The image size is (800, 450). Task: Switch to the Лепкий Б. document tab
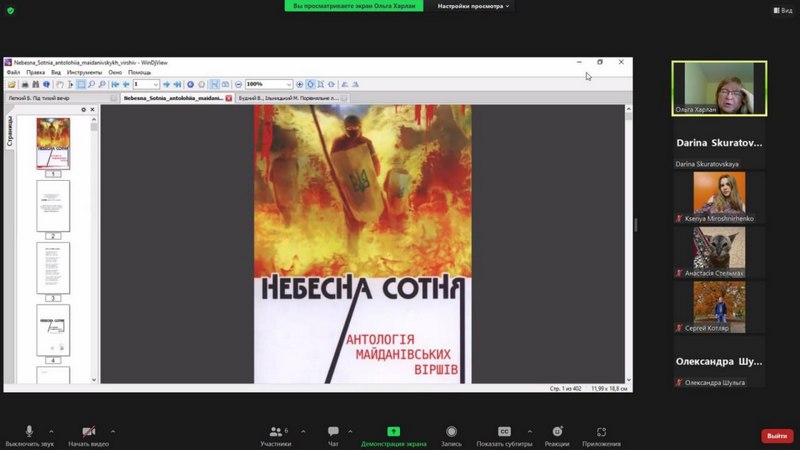[x=60, y=98]
